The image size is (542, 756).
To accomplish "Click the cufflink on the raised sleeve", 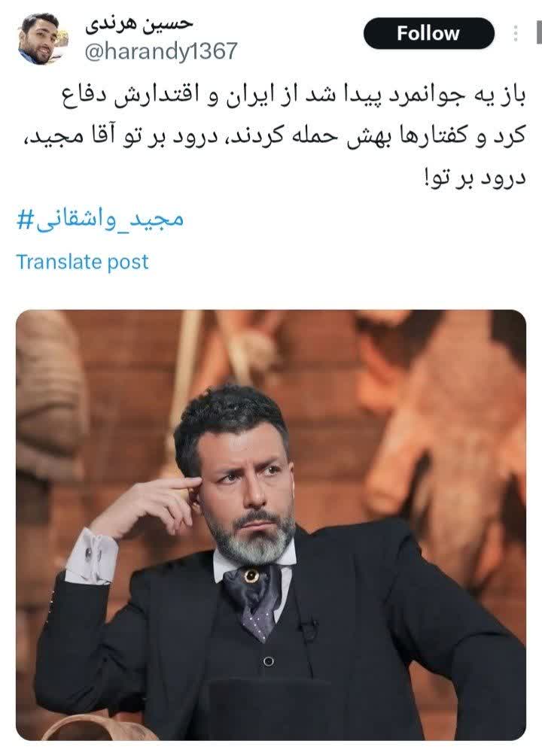I will click(x=90, y=553).
